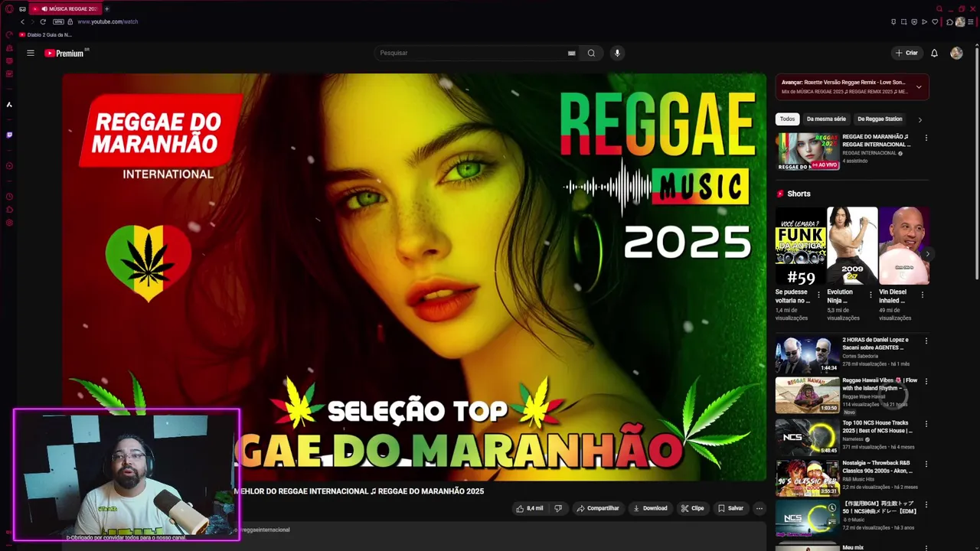Open options for 'Vin Diesel inhaled' short

click(922, 295)
